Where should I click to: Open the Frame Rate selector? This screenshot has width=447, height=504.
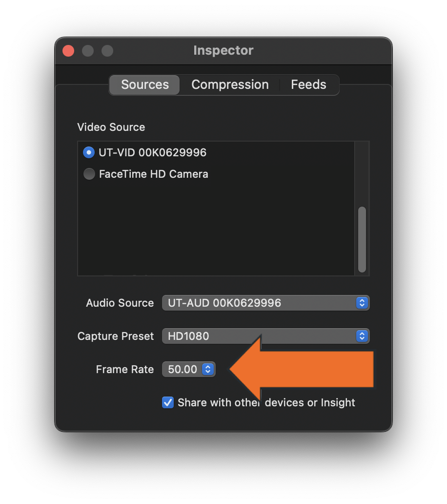point(188,369)
